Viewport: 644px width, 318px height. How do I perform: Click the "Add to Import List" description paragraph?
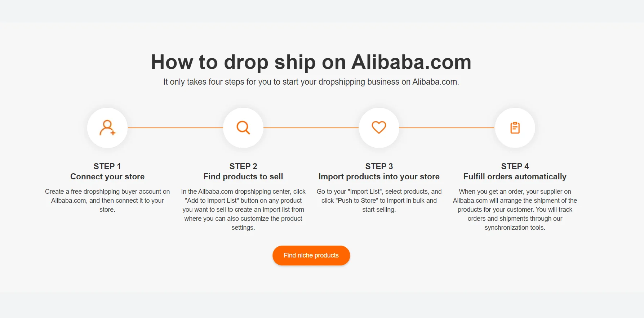(243, 210)
